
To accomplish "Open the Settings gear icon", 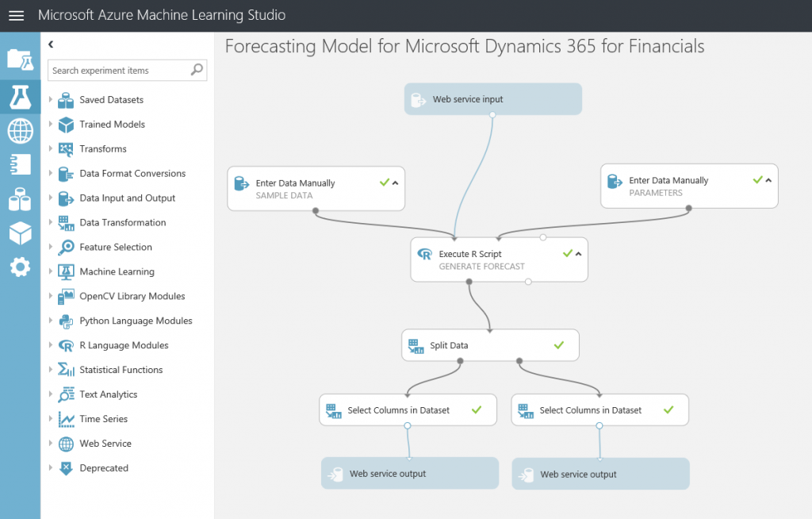I will (20, 267).
